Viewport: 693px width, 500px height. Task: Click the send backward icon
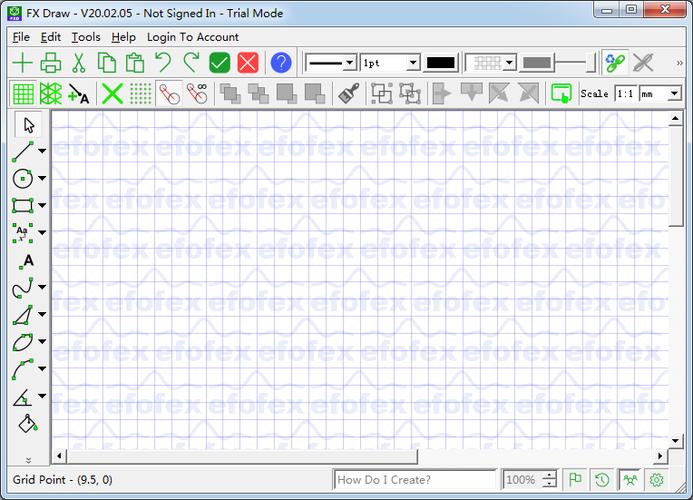(287, 94)
